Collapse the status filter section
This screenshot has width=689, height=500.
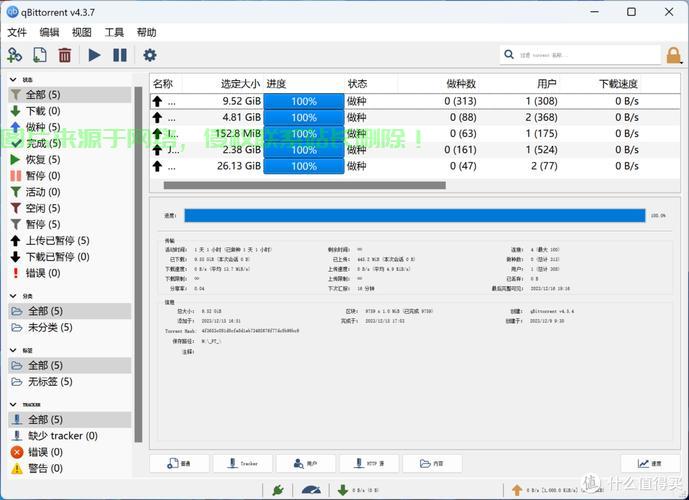point(13,80)
